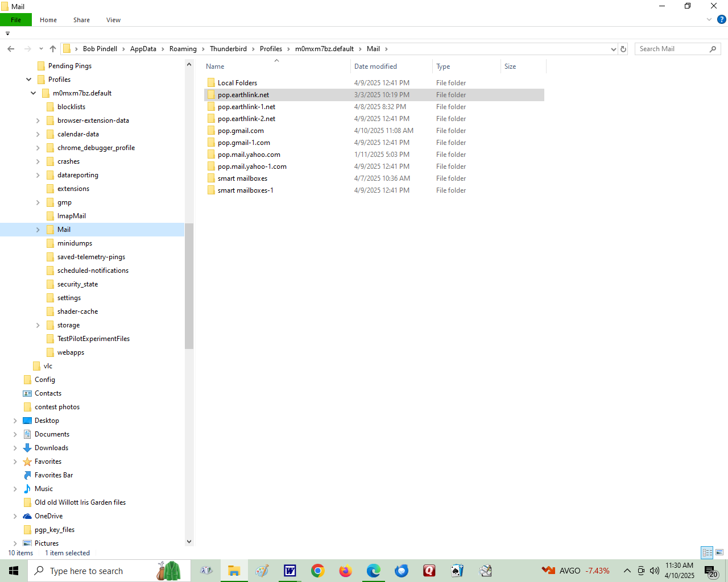Screen dimensions: 728x582
Task: Expand the Mail node in the tree
Action: (x=38, y=230)
